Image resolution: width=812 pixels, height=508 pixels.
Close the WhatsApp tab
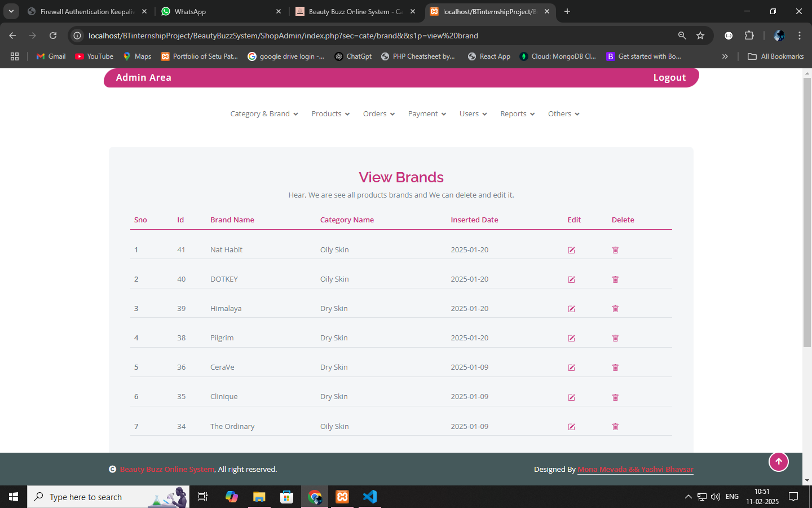279,11
